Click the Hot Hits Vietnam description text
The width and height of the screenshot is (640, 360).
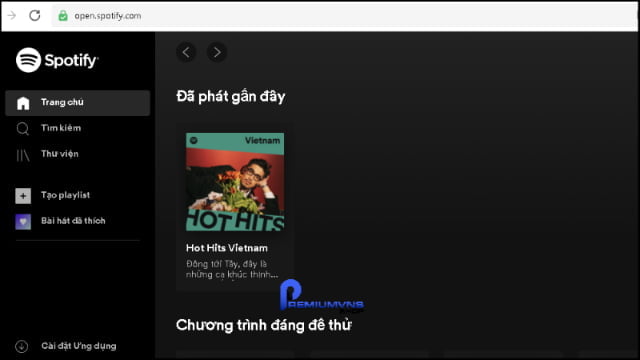pos(232,269)
